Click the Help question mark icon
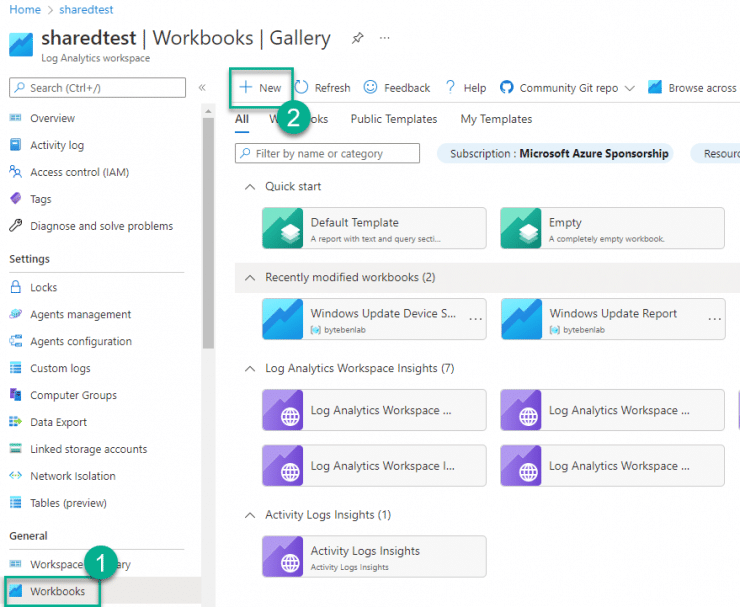This screenshot has height=607, width=740. [450, 88]
